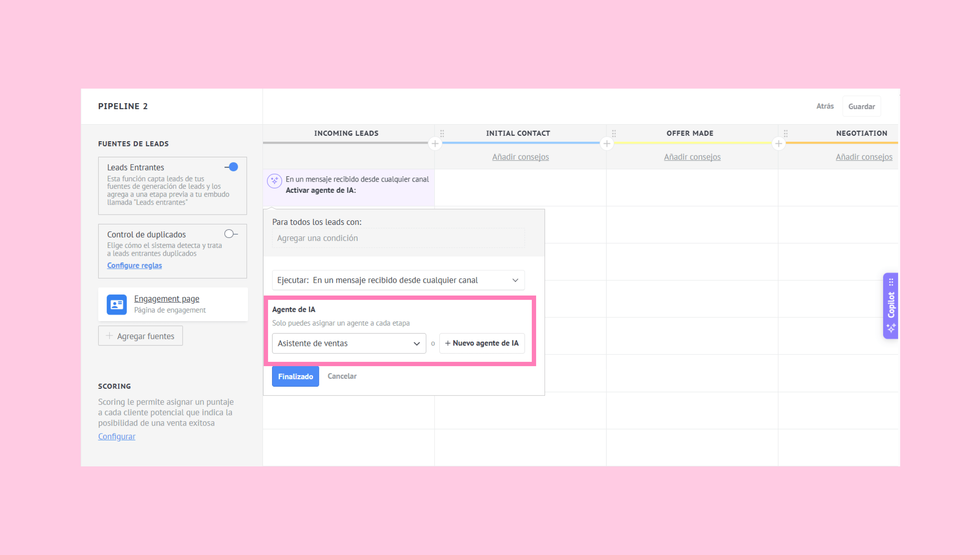Viewport: 980px width, 555px height.
Task: Add stage after Initial Contact via plus icon
Action: (607, 144)
